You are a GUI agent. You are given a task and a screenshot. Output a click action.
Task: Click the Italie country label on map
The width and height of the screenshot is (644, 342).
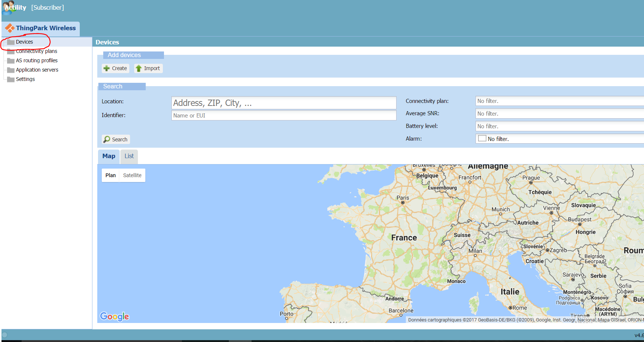point(510,292)
